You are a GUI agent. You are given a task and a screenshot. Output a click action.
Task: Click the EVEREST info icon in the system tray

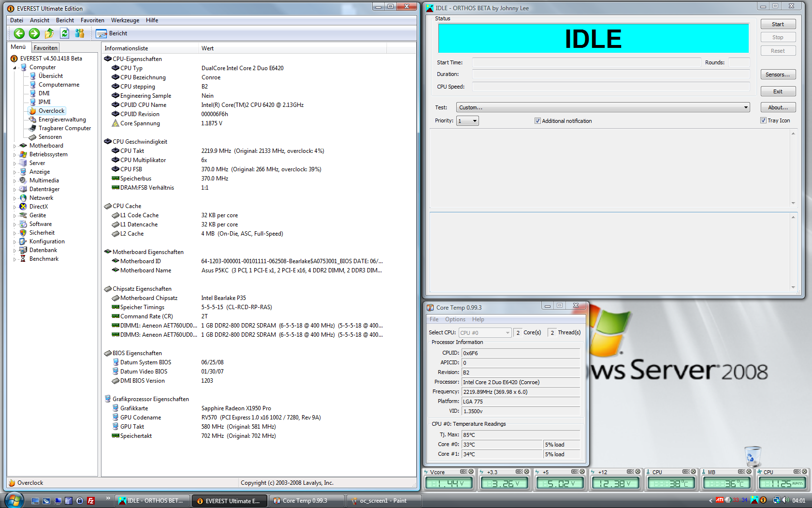tap(763, 500)
